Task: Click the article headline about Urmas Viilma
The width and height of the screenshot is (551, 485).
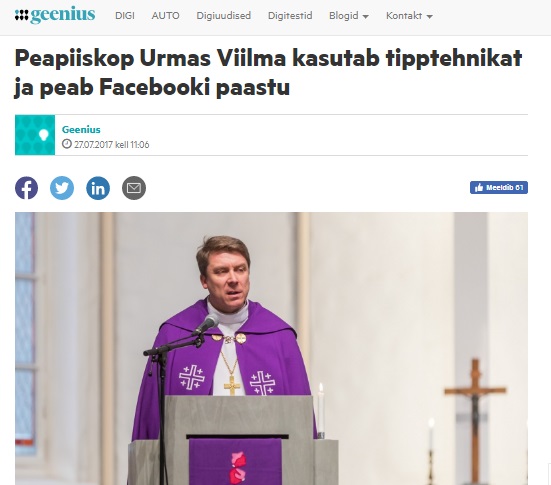Action: 268,72
